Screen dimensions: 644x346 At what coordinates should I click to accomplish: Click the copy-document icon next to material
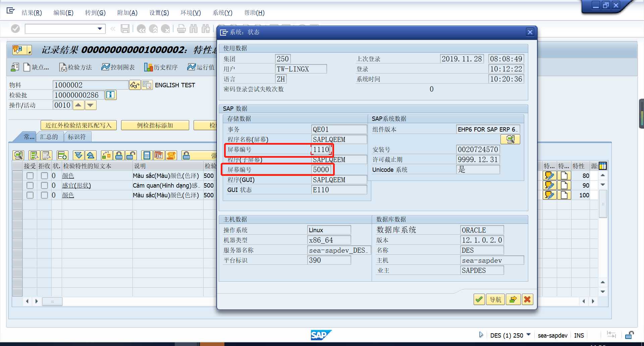pos(147,85)
